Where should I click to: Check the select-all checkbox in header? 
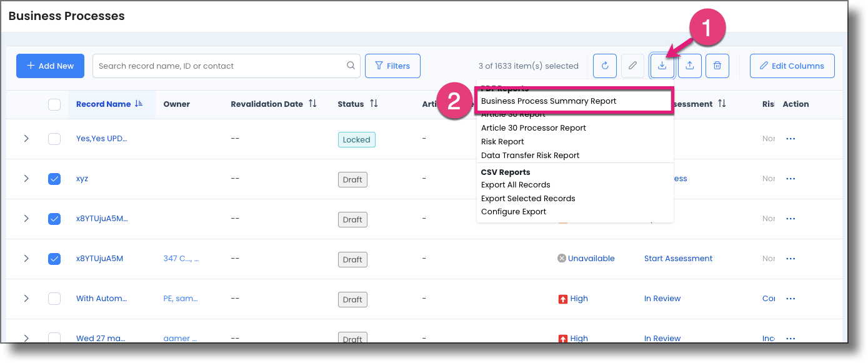tap(54, 104)
